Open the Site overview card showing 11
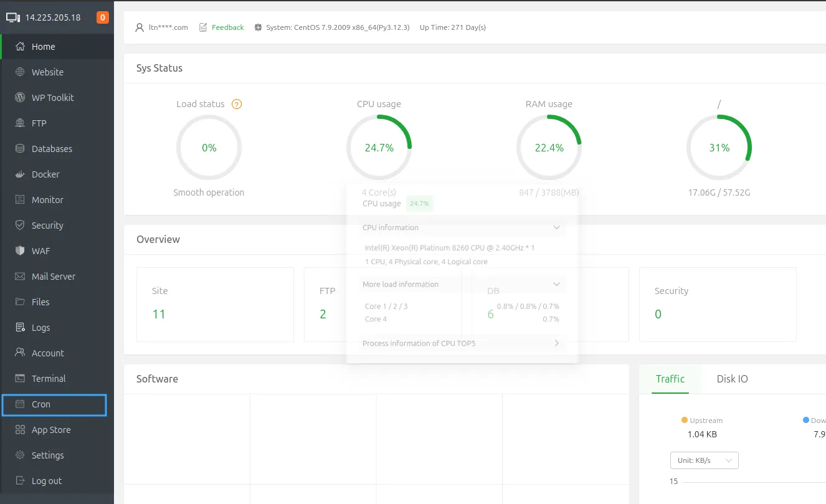The width and height of the screenshot is (826, 504). (215, 305)
